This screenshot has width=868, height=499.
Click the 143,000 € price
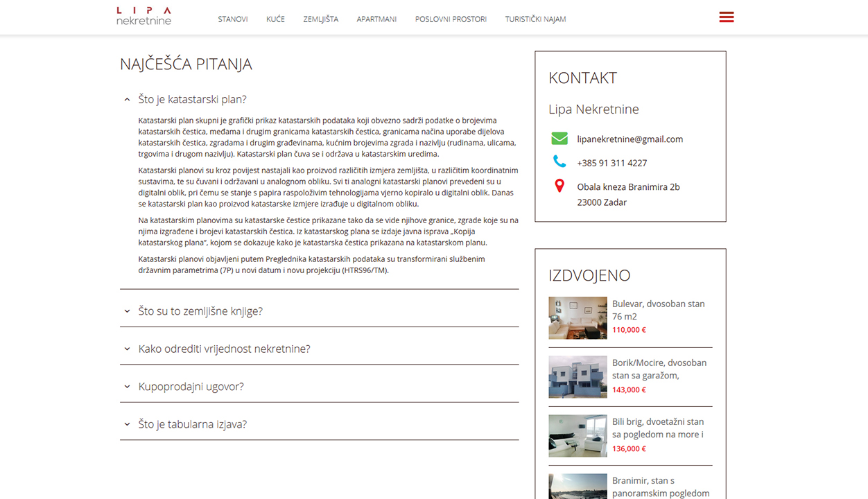pos(629,389)
